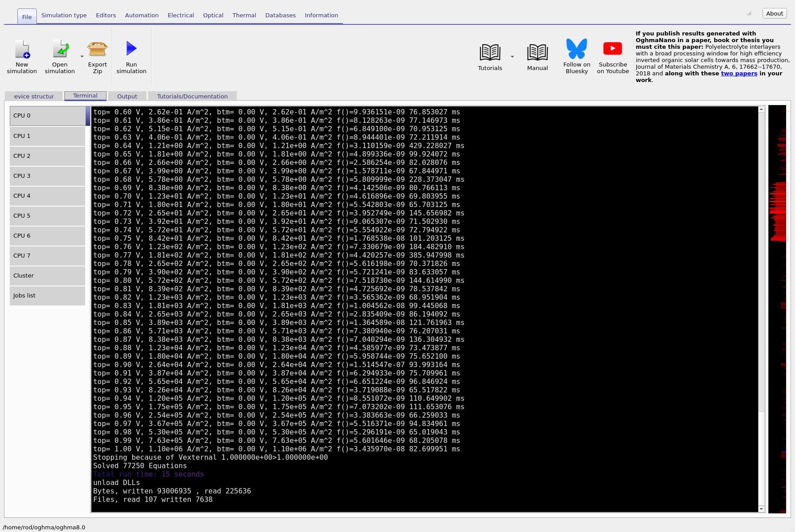Expand the Open simulation dropdown arrow
Screen dimensions: 795x532
coord(82,56)
